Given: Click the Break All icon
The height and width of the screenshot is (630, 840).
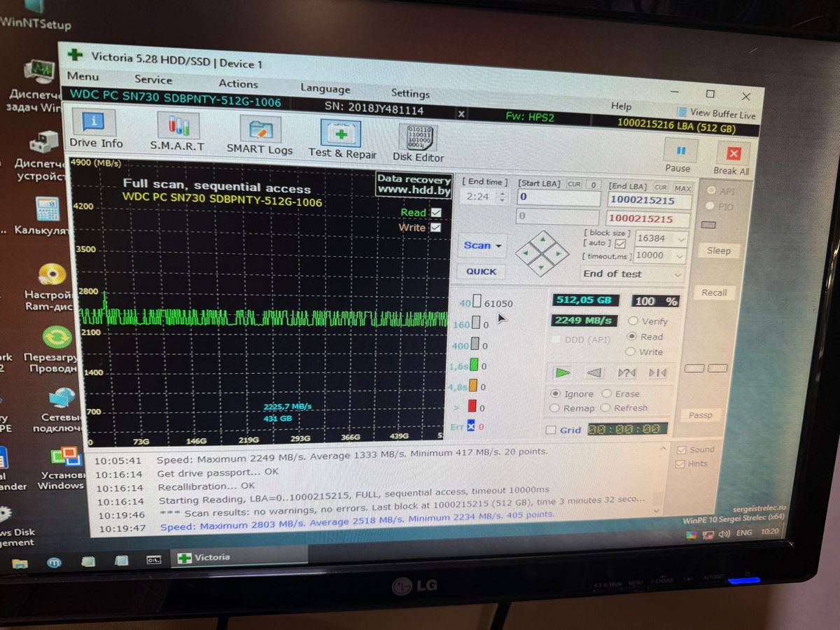Looking at the screenshot, I should [731, 159].
